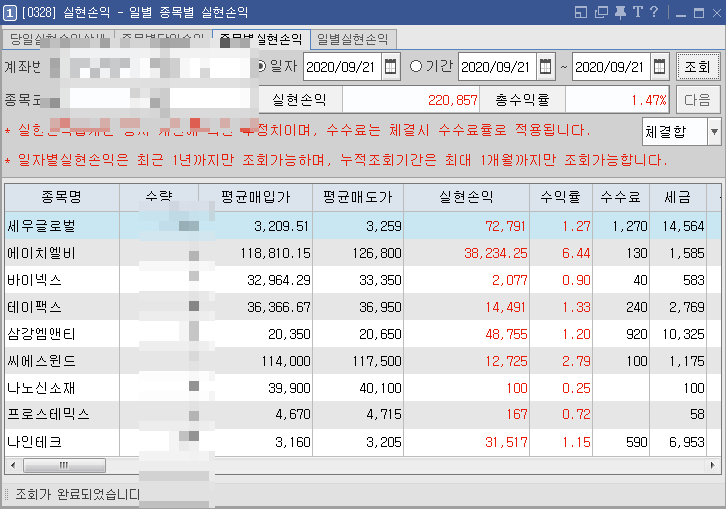Screen dimensions: 726x509
Task: Open calendar picker for 일자 date
Action: click(390, 67)
